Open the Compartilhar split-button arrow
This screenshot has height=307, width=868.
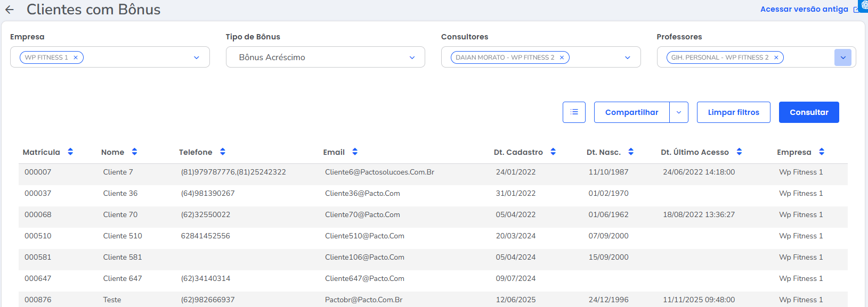click(x=679, y=112)
